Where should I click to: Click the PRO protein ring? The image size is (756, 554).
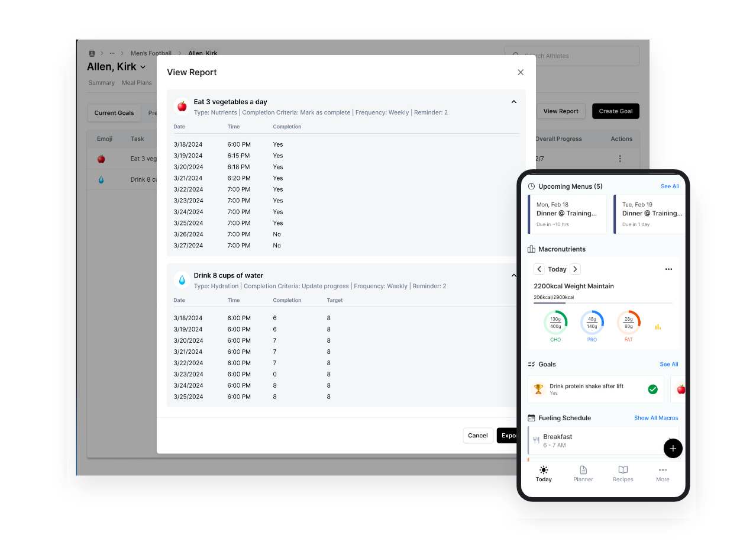(592, 323)
